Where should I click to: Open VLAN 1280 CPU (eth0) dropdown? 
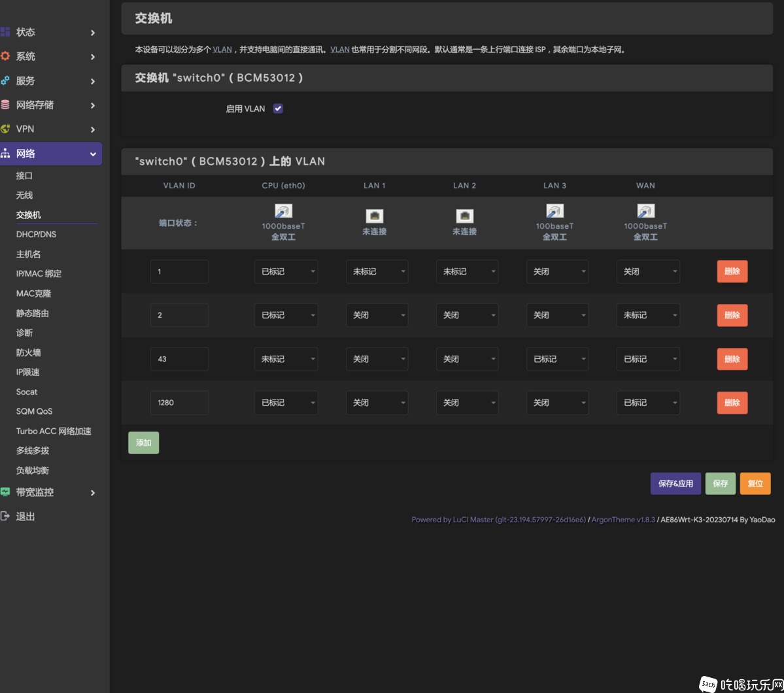coord(286,403)
